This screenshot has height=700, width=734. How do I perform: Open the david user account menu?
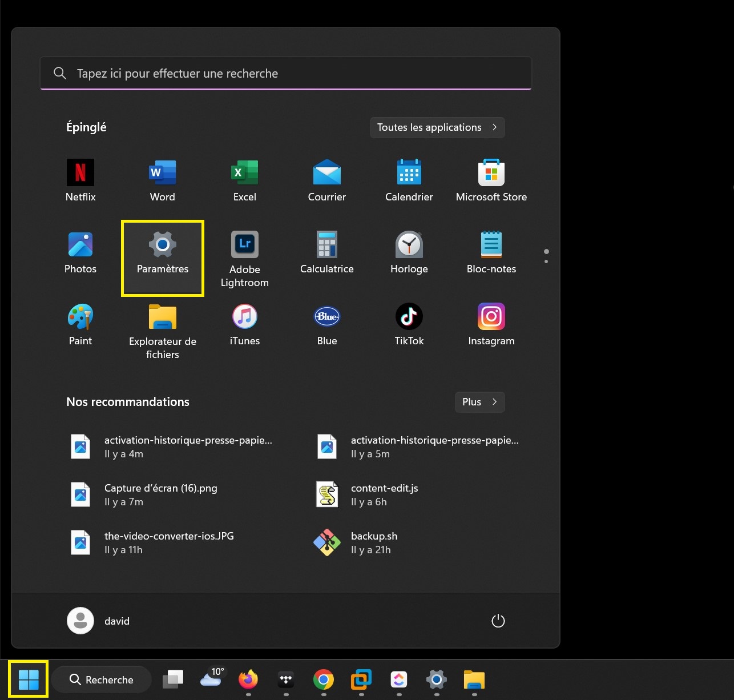(99, 621)
